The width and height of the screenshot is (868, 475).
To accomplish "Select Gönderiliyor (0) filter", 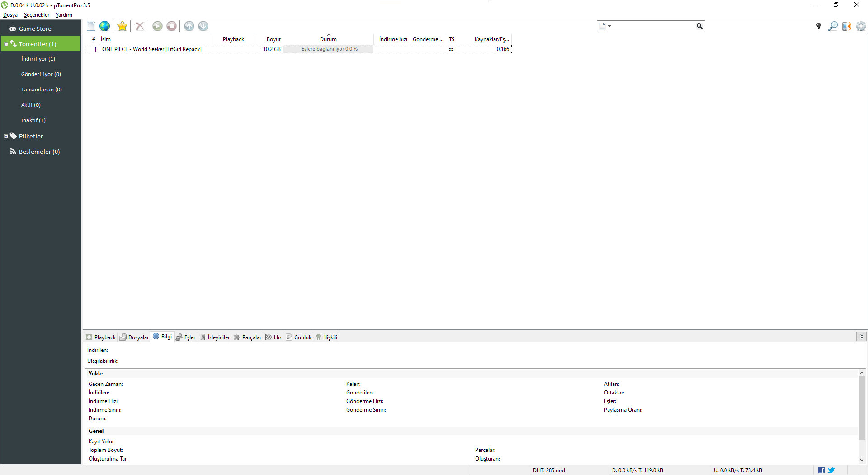I will coord(41,74).
